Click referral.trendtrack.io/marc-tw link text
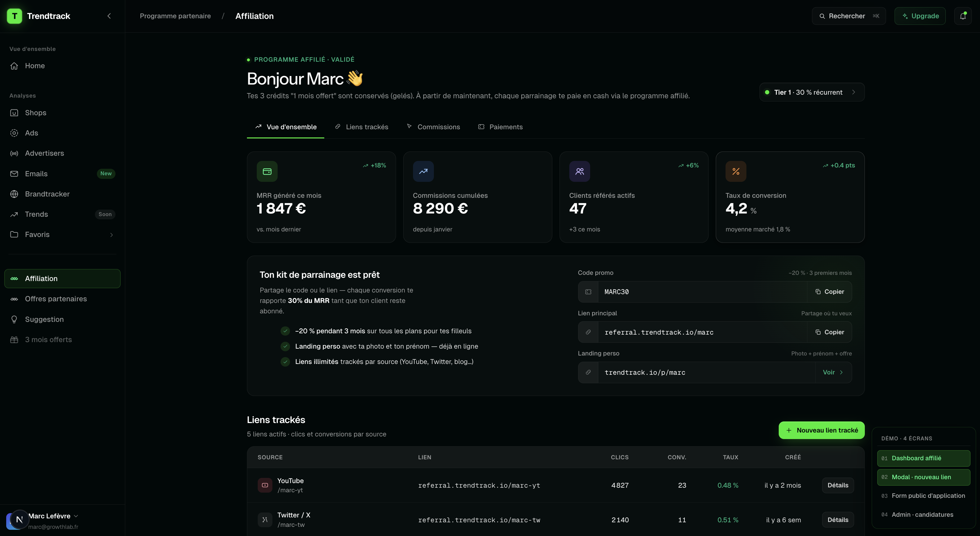980x536 pixels. (x=479, y=520)
